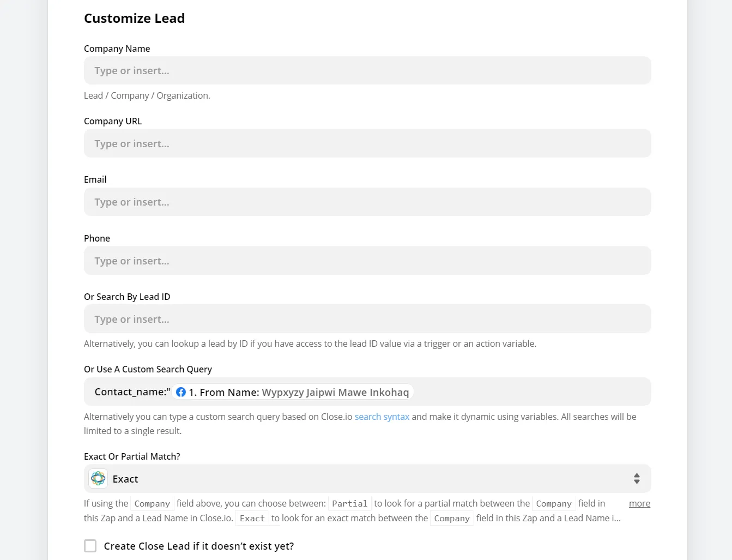
Task: Select the Email input field
Action: point(367,202)
